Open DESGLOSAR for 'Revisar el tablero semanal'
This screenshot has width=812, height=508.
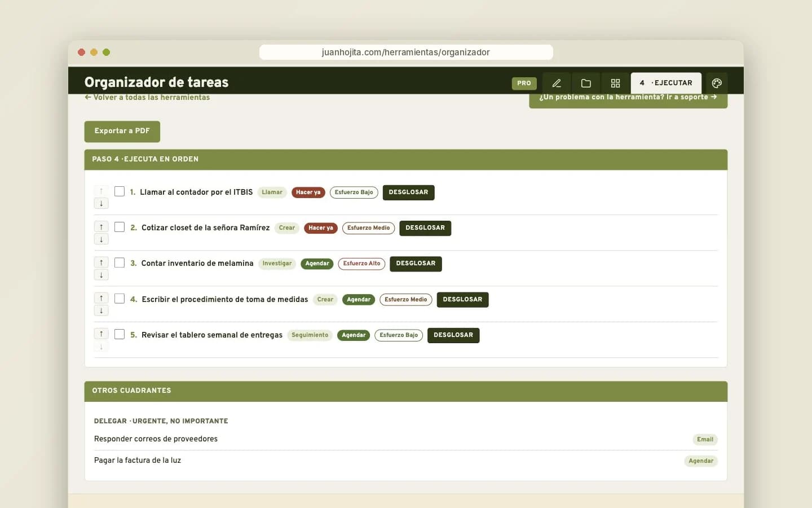(453, 335)
